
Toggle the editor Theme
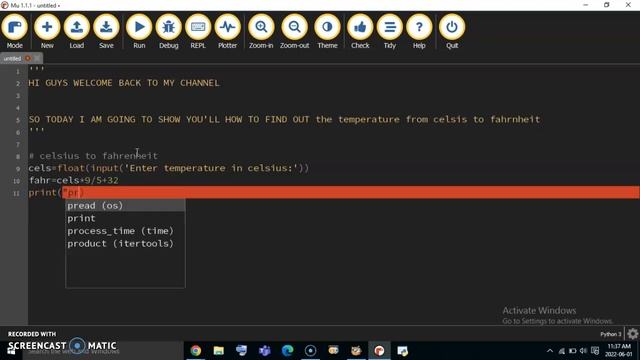(327, 31)
